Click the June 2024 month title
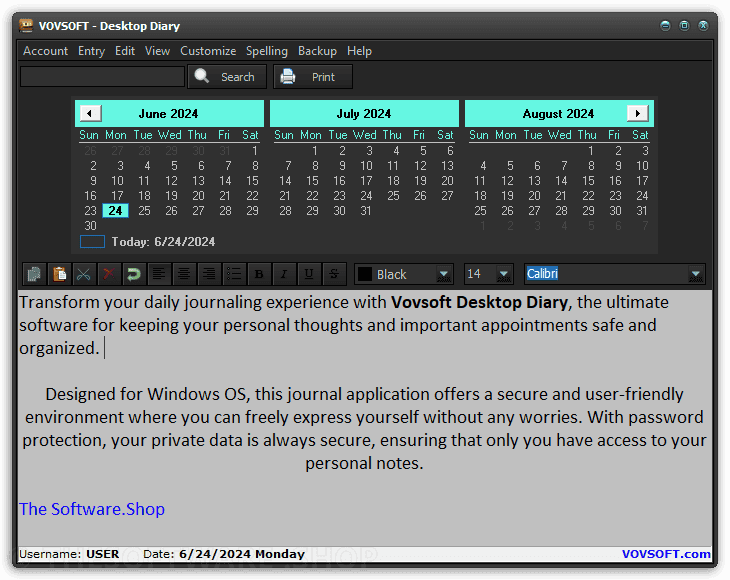730x580 pixels. 168,114
